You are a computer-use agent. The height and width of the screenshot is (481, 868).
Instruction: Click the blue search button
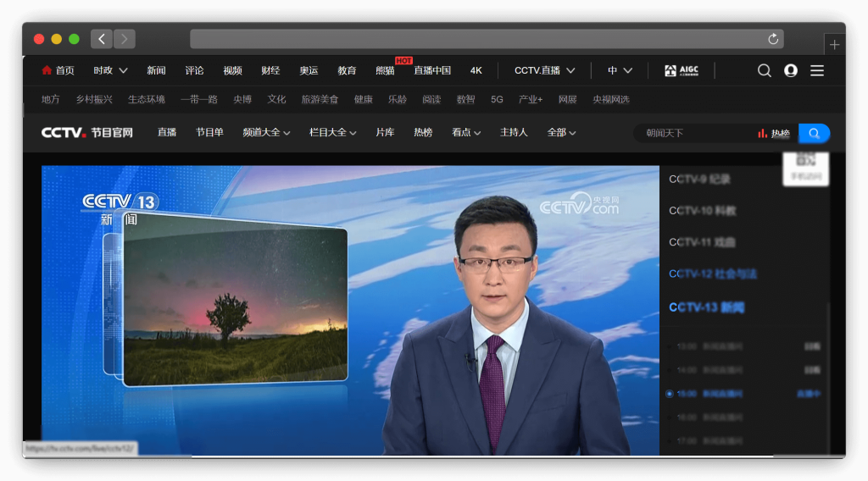click(x=814, y=133)
